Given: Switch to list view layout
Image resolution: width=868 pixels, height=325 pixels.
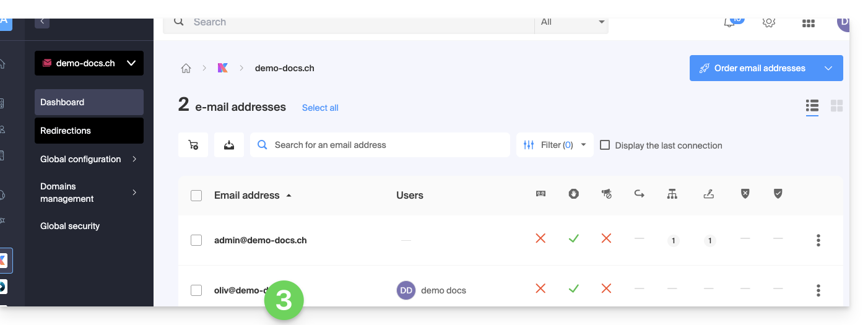Looking at the screenshot, I should tap(812, 106).
